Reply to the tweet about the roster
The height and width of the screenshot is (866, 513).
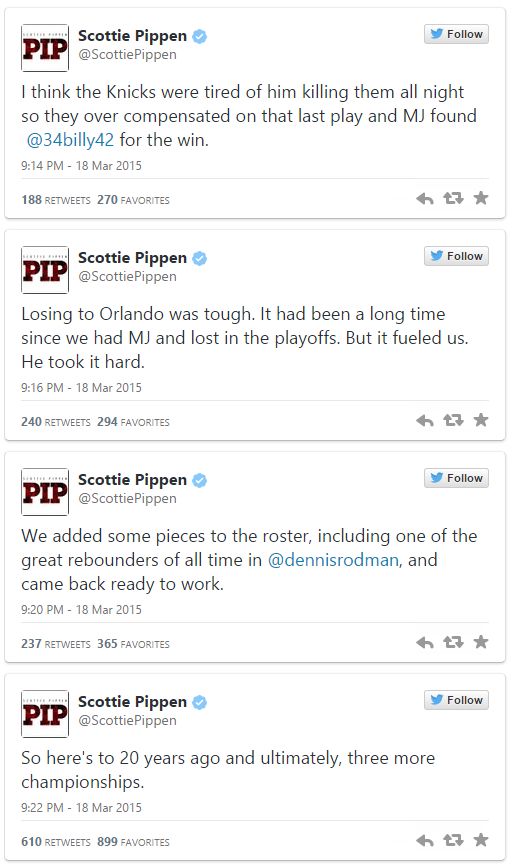pyautogui.click(x=425, y=642)
